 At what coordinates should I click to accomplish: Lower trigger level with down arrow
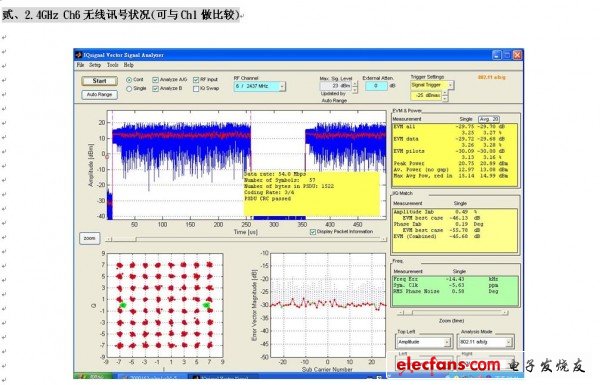point(445,98)
